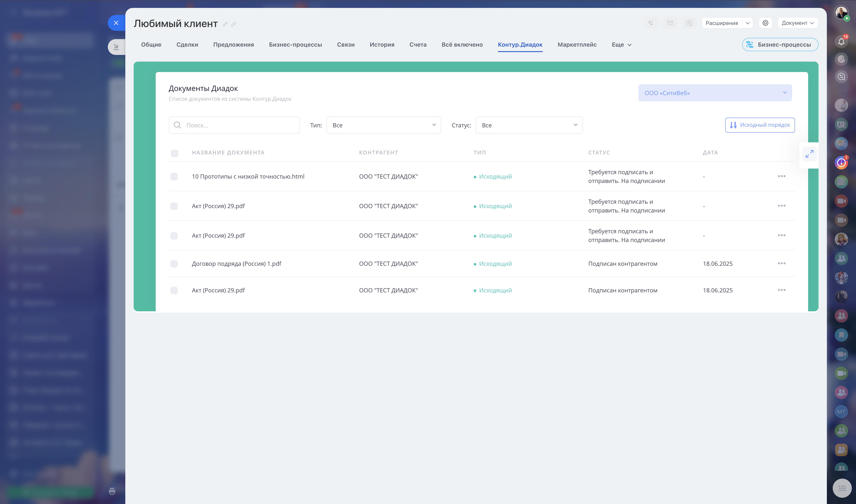Click the Исходный порядок sort button
856x504 pixels.
[760, 125]
